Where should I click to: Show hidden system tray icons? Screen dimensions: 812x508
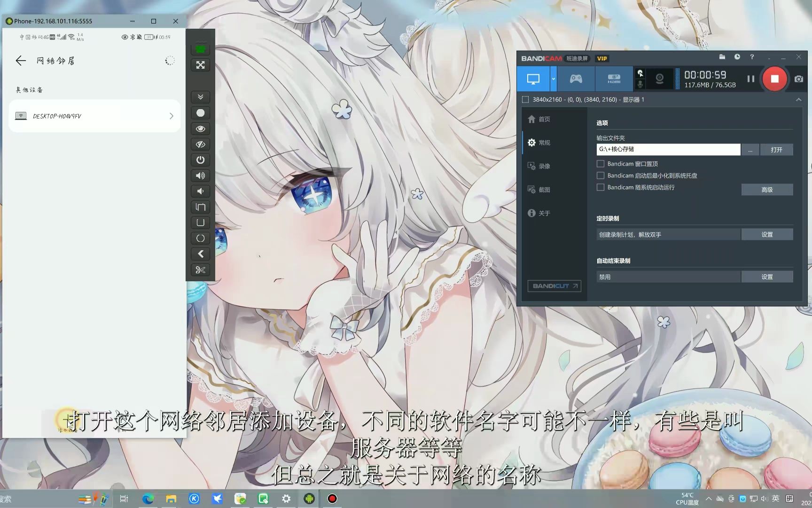coord(709,499)
